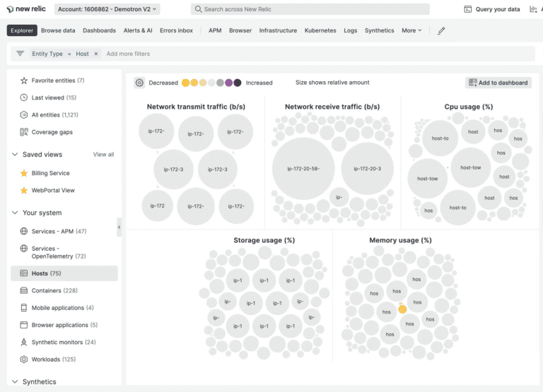Click the star next to WebPortal View
Viewport: 543px width, 392px height.
click(23, 190)
